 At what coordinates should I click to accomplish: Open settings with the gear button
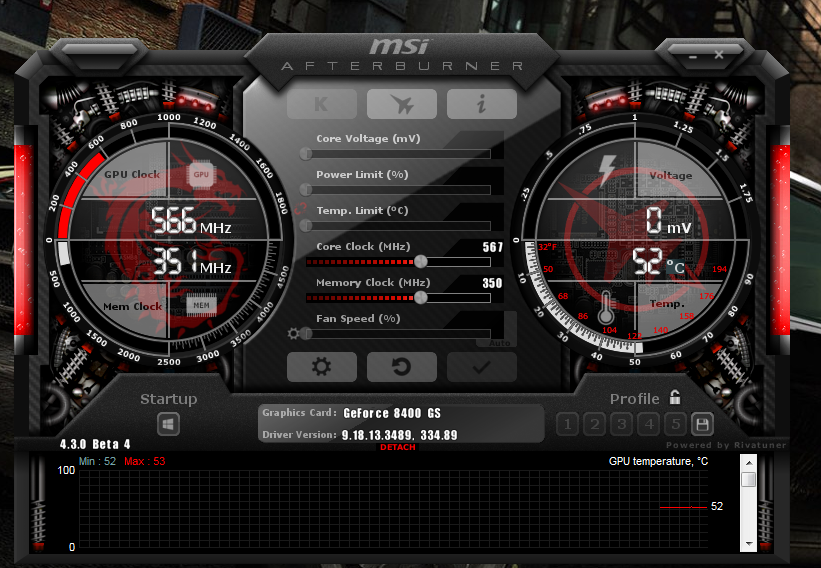pyautogui.click(x=321, y=366)
